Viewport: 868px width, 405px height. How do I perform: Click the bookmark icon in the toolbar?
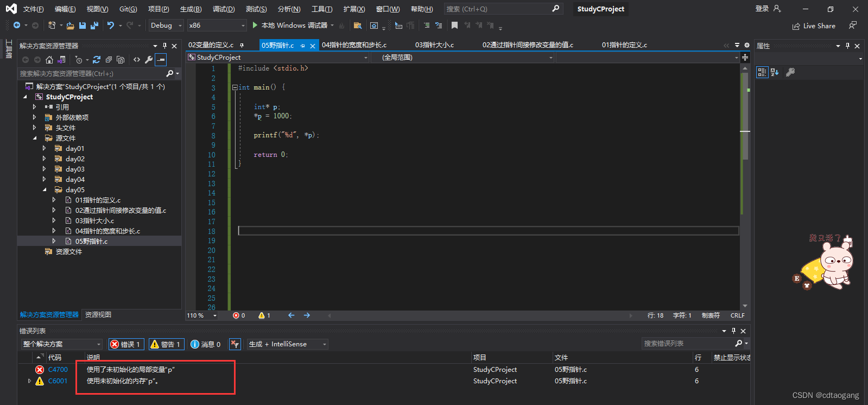pos(455,26)
